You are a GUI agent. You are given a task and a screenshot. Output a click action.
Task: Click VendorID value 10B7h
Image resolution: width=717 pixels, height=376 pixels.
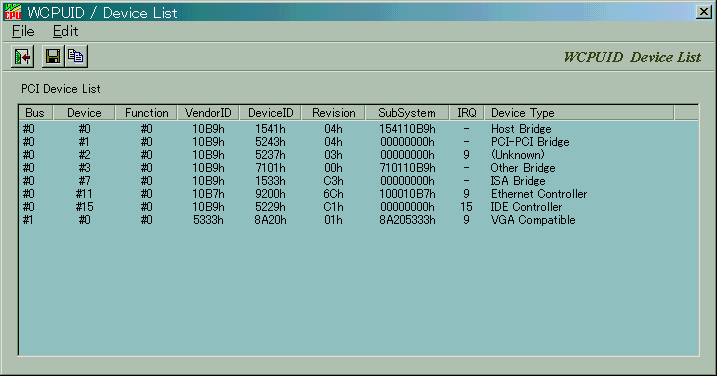pyautogui.click(x=208, y=194)
